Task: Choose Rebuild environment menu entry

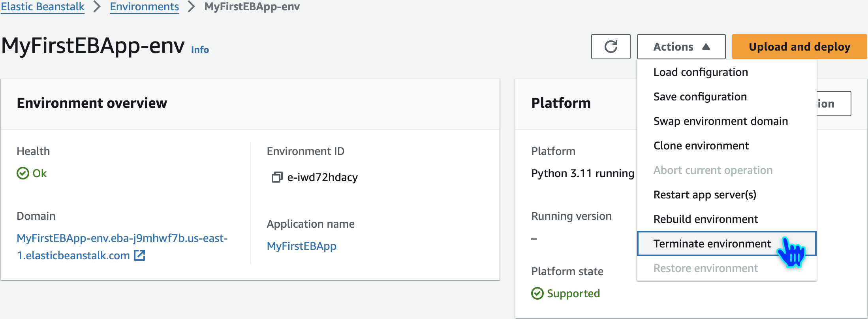Action: [x=706, y=219]
